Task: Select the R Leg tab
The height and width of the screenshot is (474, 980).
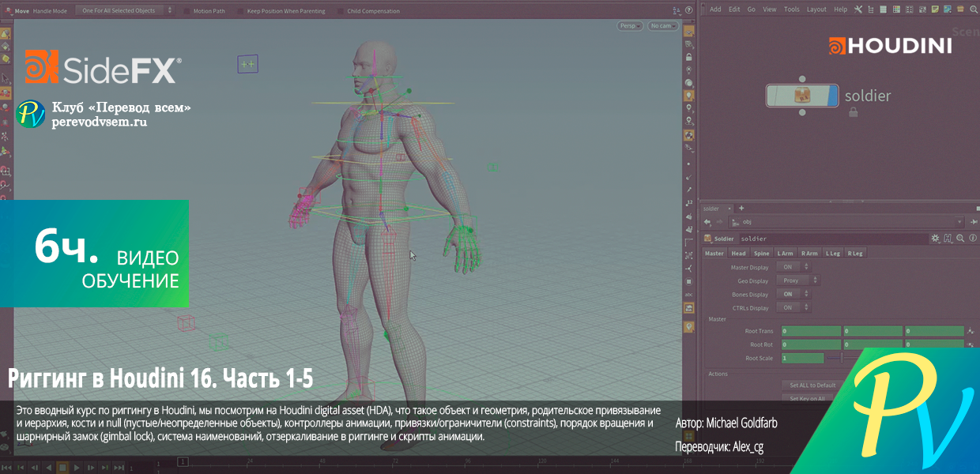Action: coord(855,254)
